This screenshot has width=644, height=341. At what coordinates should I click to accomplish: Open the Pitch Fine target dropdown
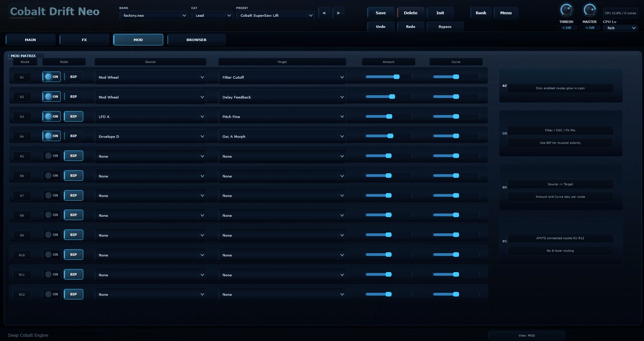[x=282, y=117]
